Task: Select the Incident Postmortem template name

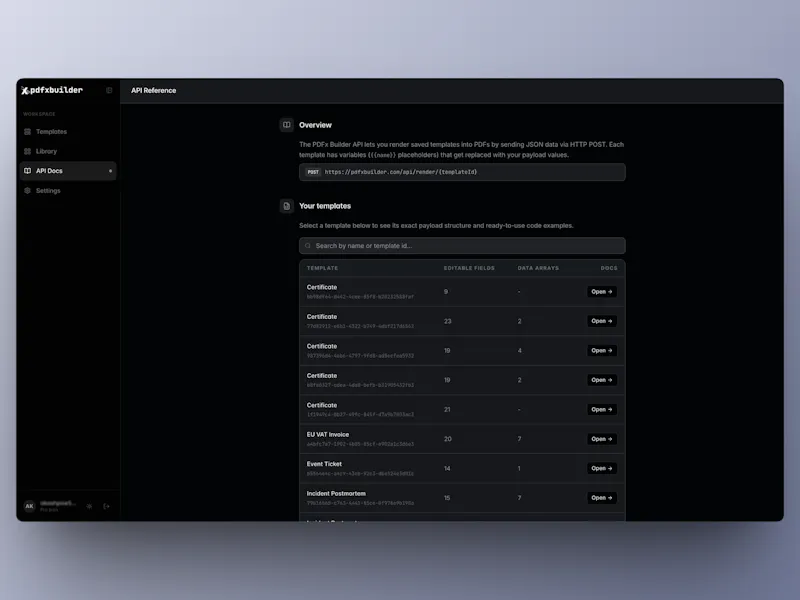Action: 336,494
